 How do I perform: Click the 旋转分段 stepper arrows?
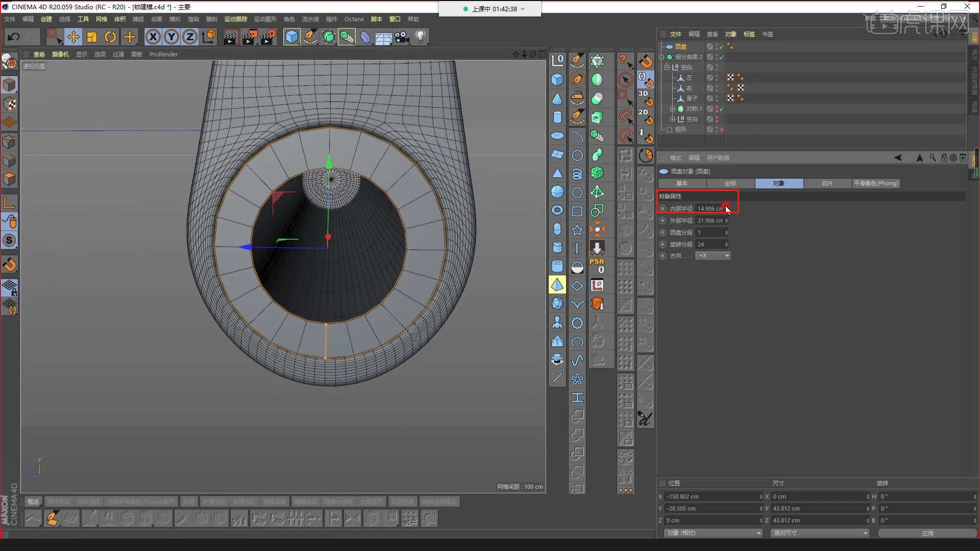click(x=726, y=244)
